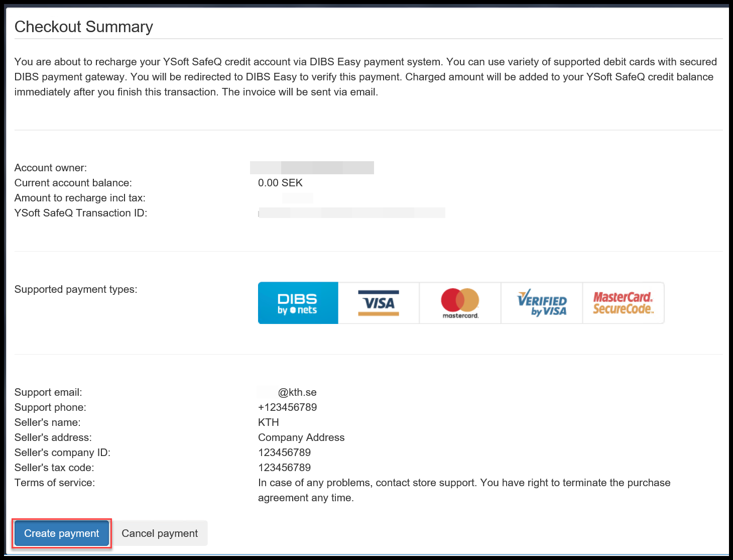733x560 pixels.
Task: Click the @kth.se support email address
Action: point(288,392)
